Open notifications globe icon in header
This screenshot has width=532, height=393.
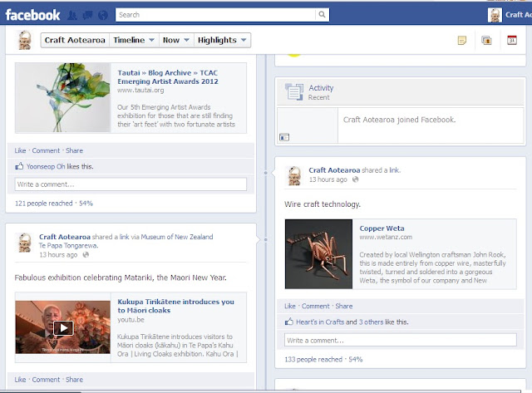[x=103, y=15]
